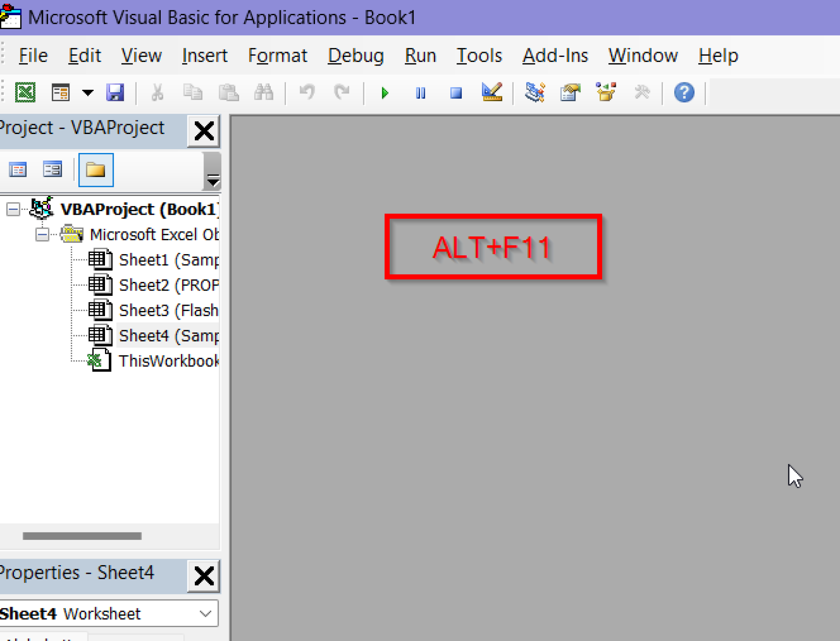This screenshot has height=641, width=840.
Task: Undo the last action
Action: pyautogui.click(x=307, y=93)
